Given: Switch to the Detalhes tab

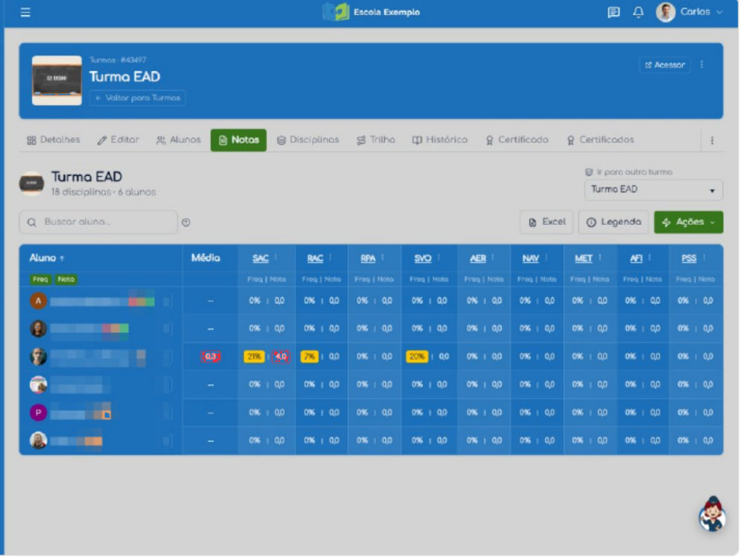Looking at the screenshot, I should (x=53, y=140).
